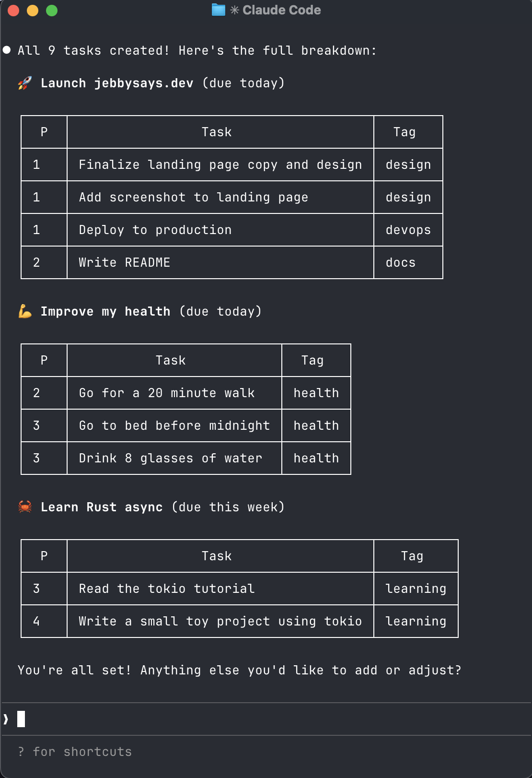Click the green zoom button
Screen dimensions: 532x778
pos(53,10)
